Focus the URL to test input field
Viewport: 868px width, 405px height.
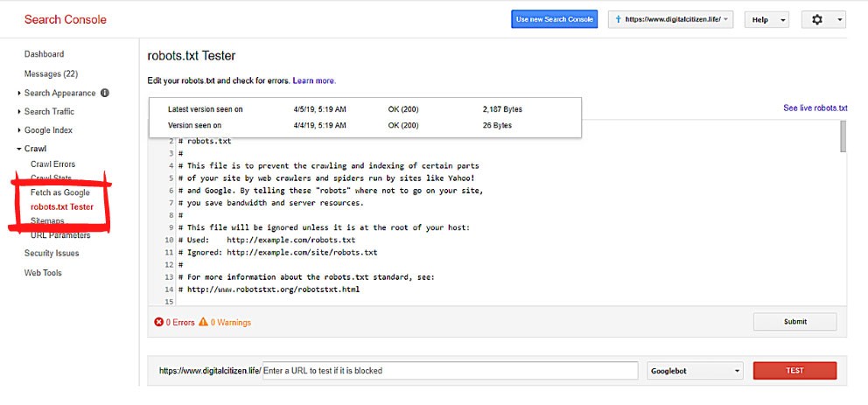tap(450, 371)
